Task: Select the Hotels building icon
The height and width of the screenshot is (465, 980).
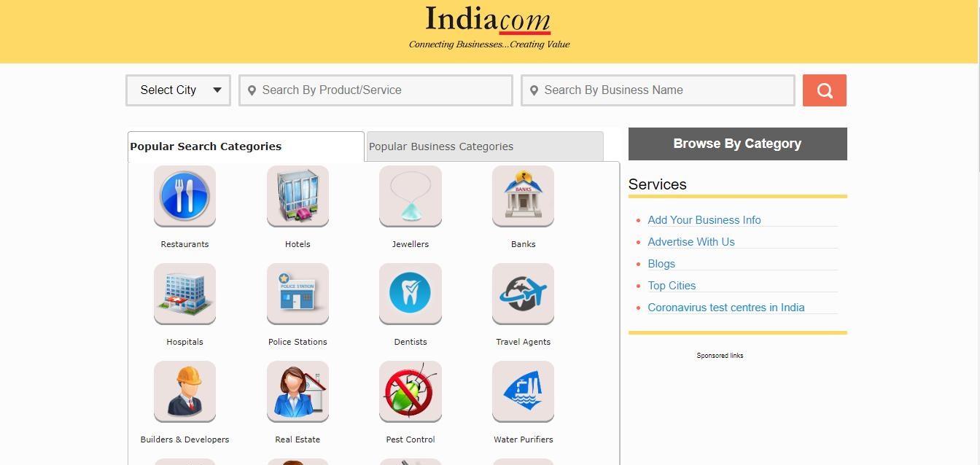Action: click(x=297, y=196)
